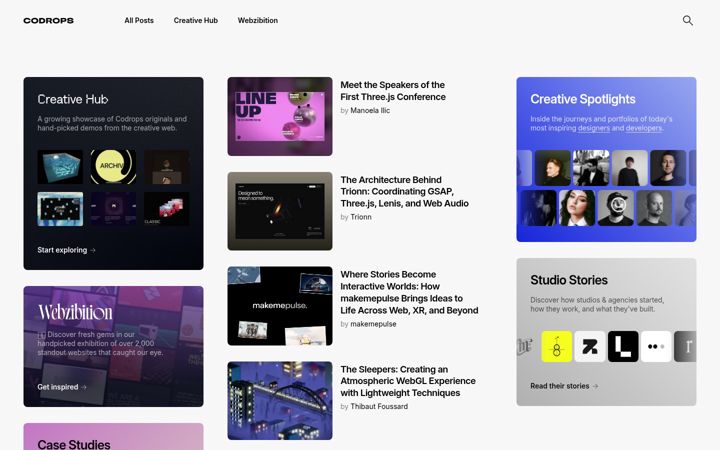Select the black L studio logo

623,347
